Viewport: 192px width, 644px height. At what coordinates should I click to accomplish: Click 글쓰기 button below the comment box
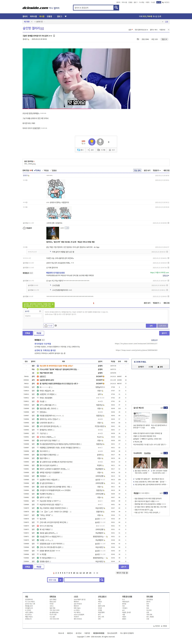164,333
